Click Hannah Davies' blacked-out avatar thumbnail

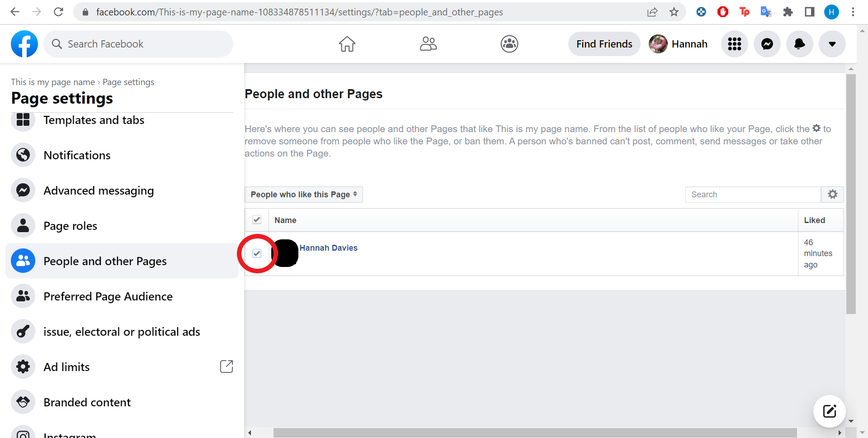point(284,253)
